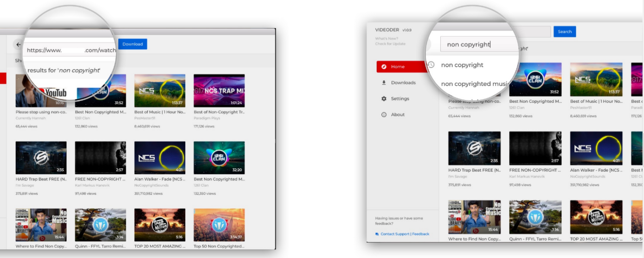Click the back arrow icon beside the URL bar
The width and height of the screenshot is (644, 258).
click(x=18, y=45)
